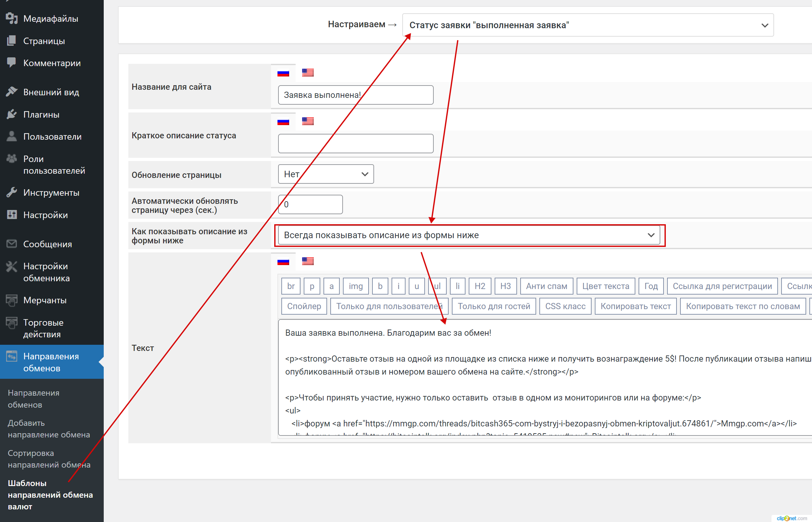Select Russian flag above Текст editor
Screen dimensions: 812x522
[x=283, y=261]
